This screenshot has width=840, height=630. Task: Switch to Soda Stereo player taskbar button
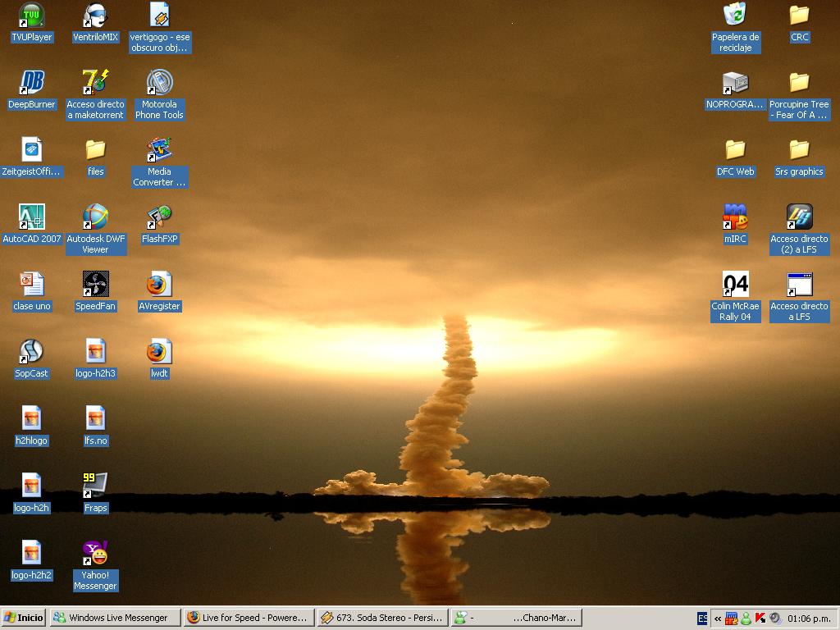coord(382,618)
